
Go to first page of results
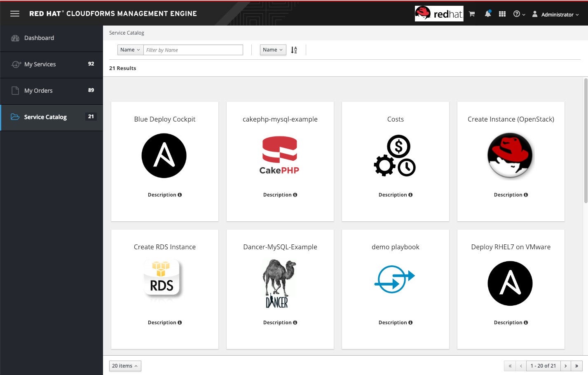[510, 366]
